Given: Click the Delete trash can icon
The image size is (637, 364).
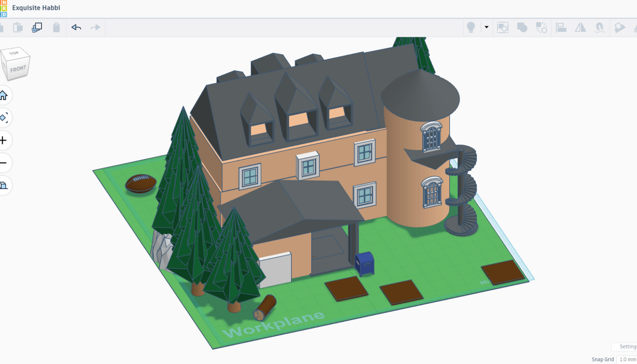Looking at the screenshot, I should coord(56,27).
